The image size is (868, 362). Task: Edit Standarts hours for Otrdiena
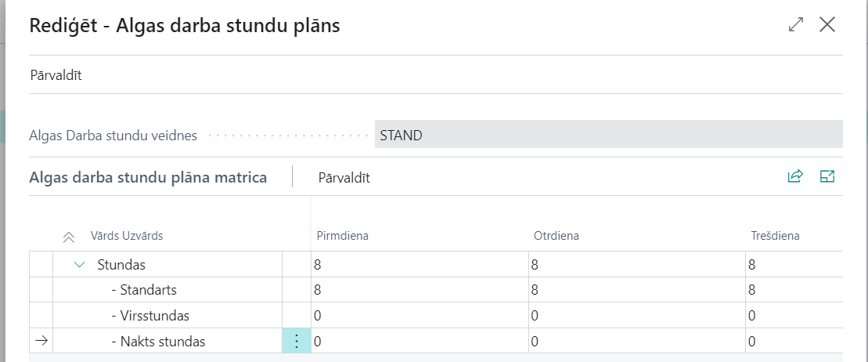pyautogui.click(x=636, y=290)
